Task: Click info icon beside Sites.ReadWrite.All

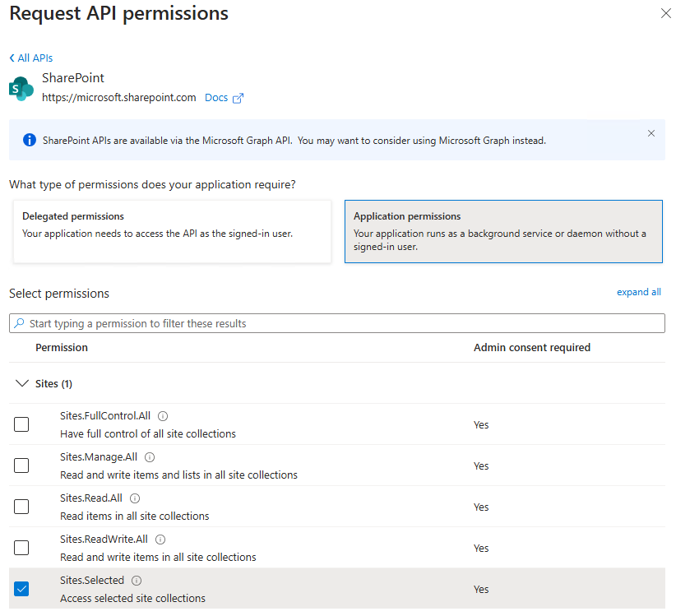Action: tap(160, 540)
